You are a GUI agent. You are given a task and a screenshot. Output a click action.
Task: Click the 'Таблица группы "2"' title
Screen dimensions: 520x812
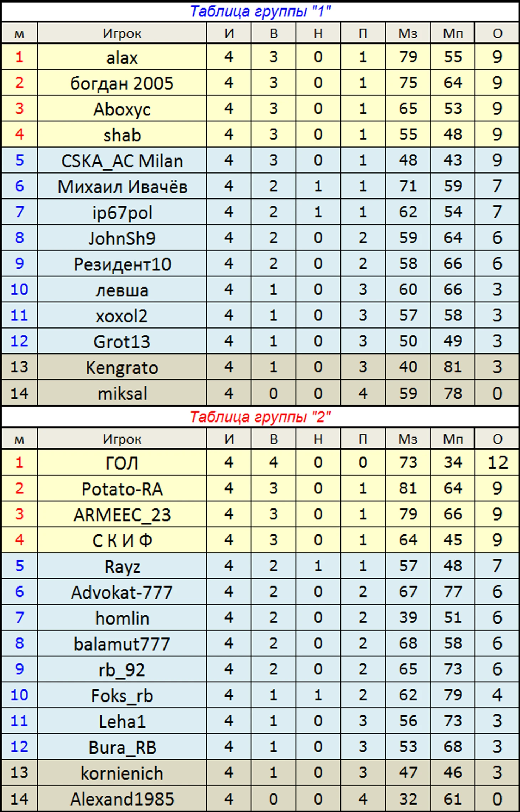click(260, 417)
